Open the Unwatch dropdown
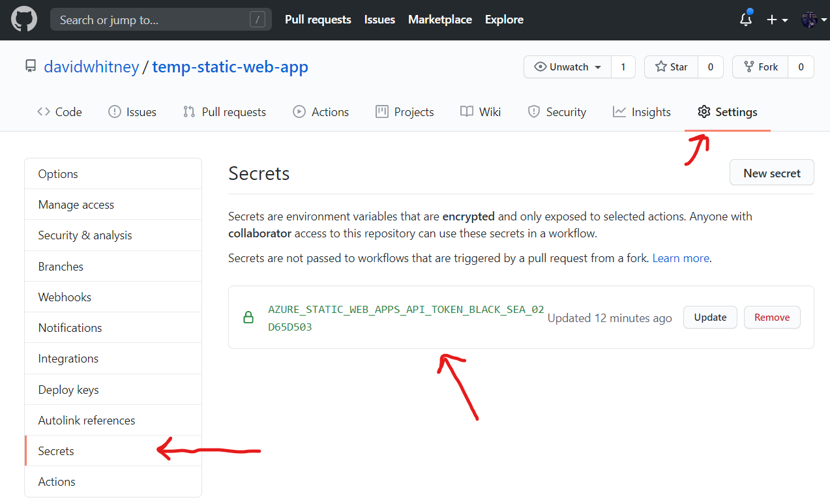This screenshot has height=504, width=830. (x=567, y=67)
